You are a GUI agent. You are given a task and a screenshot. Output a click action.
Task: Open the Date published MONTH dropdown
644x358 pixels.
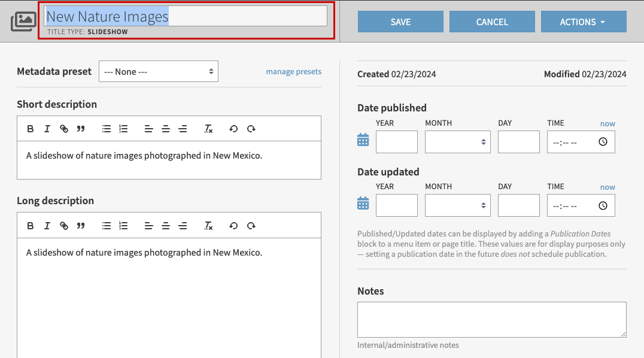click(457, 142)
